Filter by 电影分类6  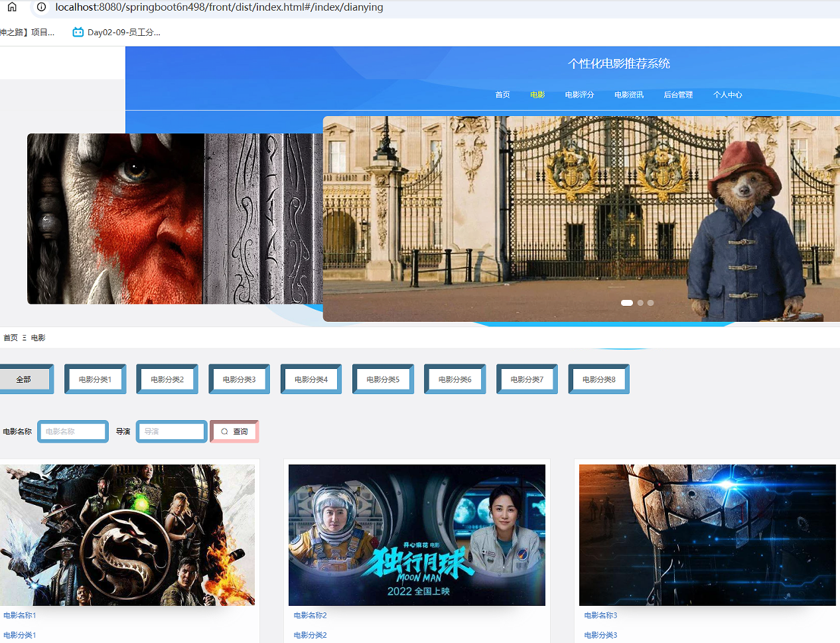pyautogui.click(x=455, y=379)
